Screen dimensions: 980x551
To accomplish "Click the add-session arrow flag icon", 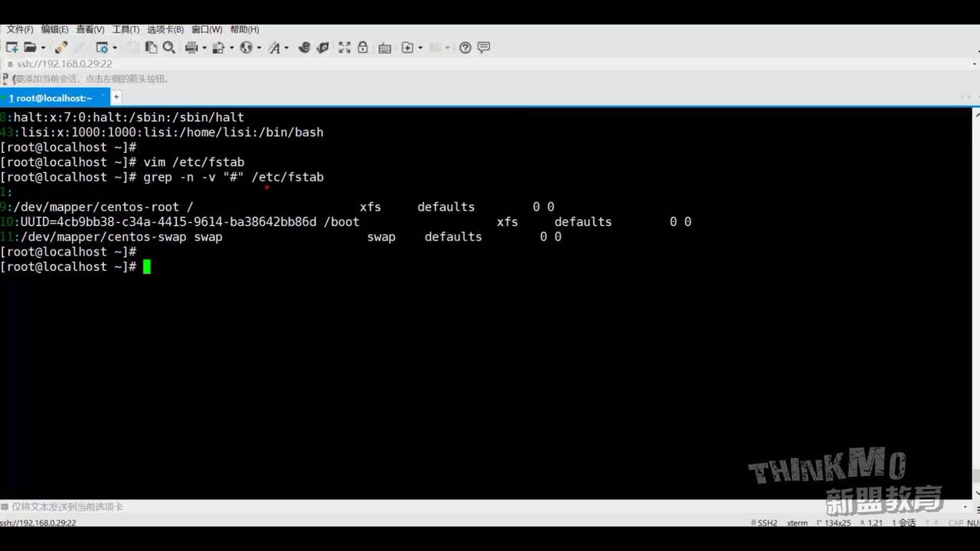I will (6, 79).
